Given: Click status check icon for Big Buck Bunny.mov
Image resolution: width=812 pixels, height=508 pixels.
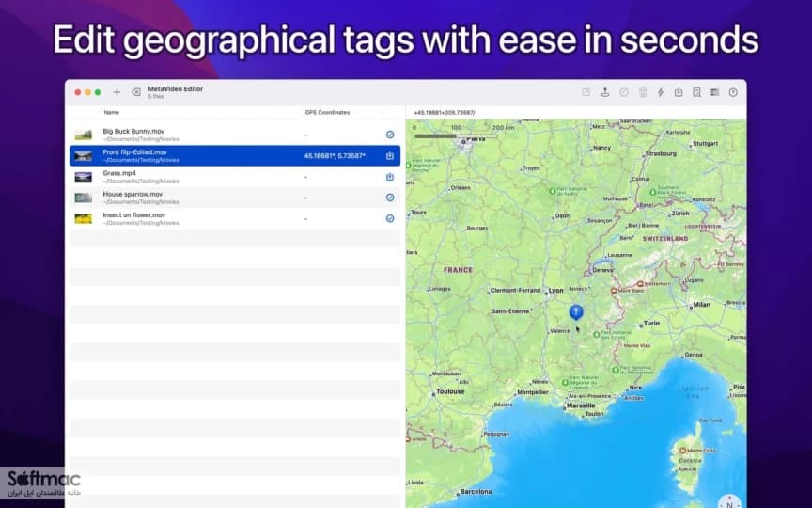Looking at the screenshot, I should [x=390, y=135].
